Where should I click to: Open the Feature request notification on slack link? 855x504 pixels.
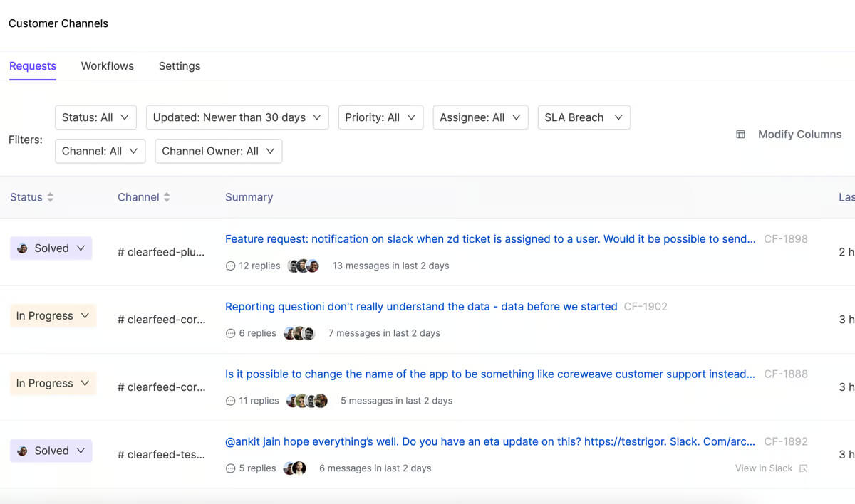click(490, 239)
